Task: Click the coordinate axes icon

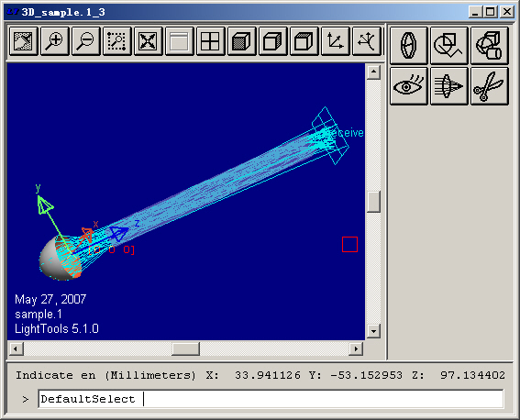Action: (335, 41)
